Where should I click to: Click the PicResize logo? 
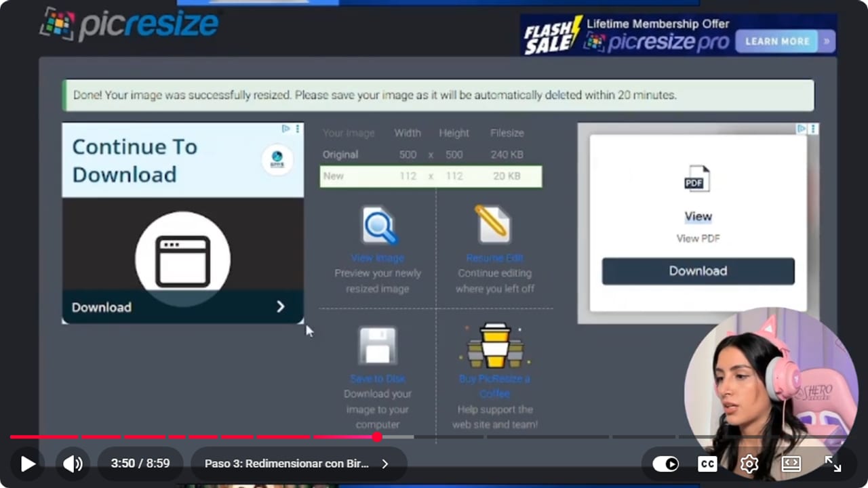pos(130,24)
